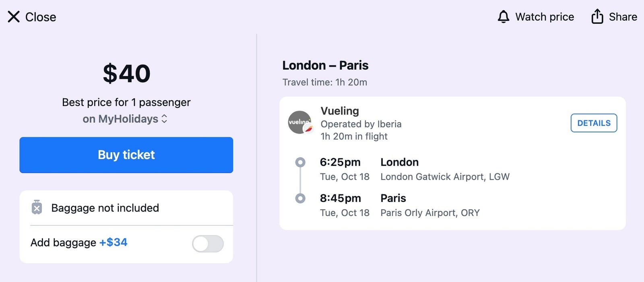This screenshot has height=282, width=644.
Task: Click the bell Watch price icon
Action: (504, 17)
